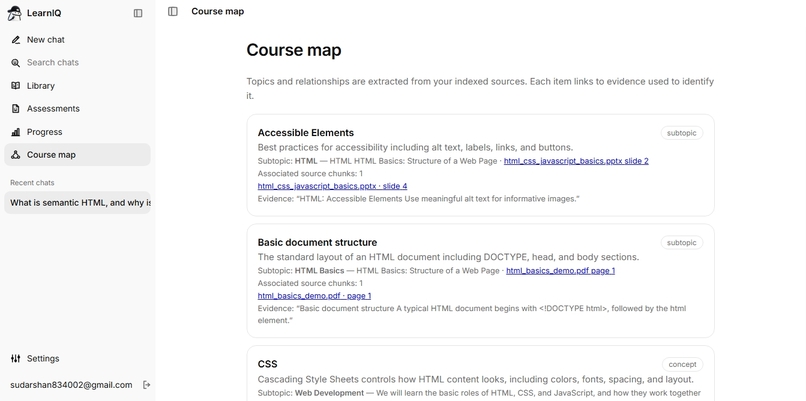Click the Course map page heading
The height and width of the screenshot is (401, 806).
294,50
